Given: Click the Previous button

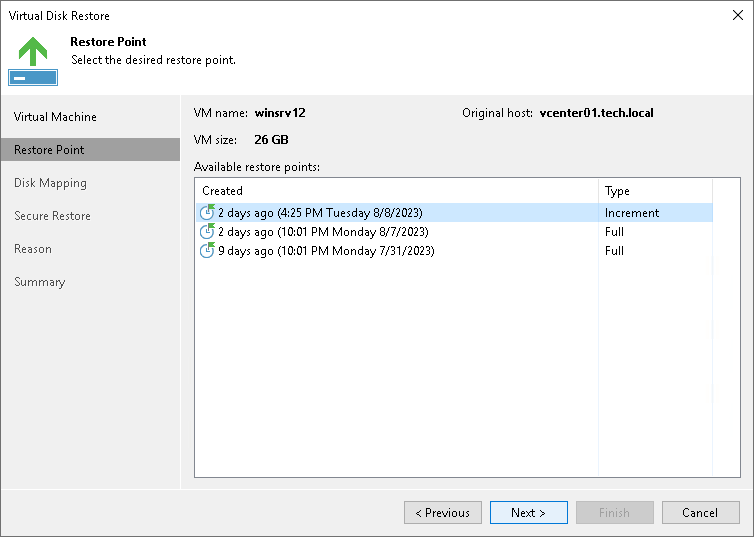Looking at the screenshot, I should point(443,512).
